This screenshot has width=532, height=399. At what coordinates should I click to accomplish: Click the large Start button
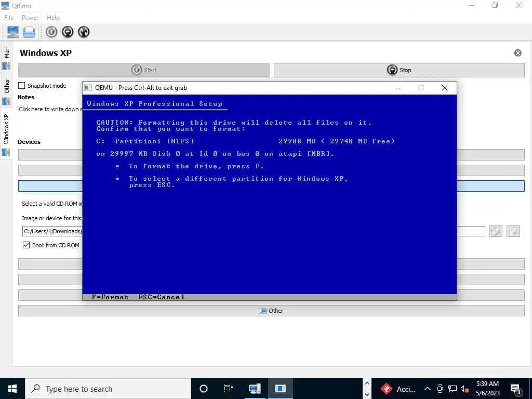(144, 70)
